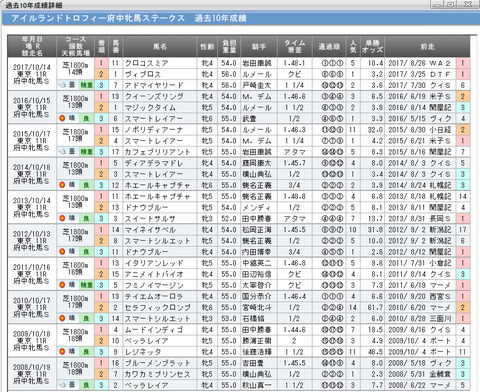Click horse name カワカミプリンセス
This screenshot has height=392, width=480.
(157, 374)
